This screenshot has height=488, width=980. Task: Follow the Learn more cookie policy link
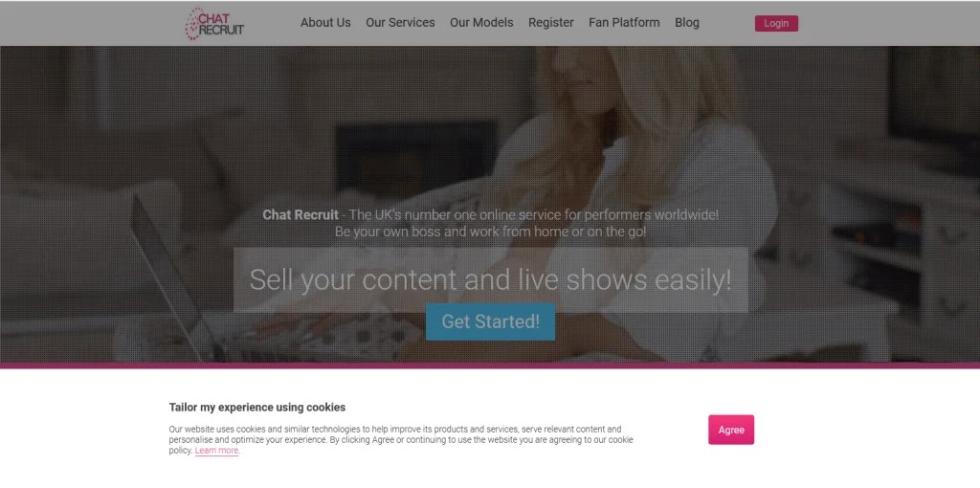[x=216, y=451]
